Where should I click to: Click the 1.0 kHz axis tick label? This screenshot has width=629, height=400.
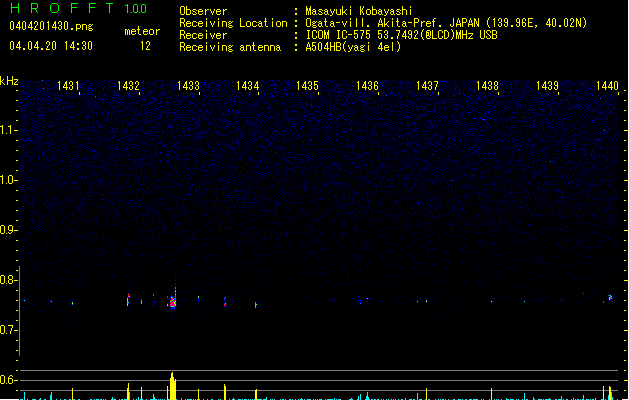(x=9, y=180)
